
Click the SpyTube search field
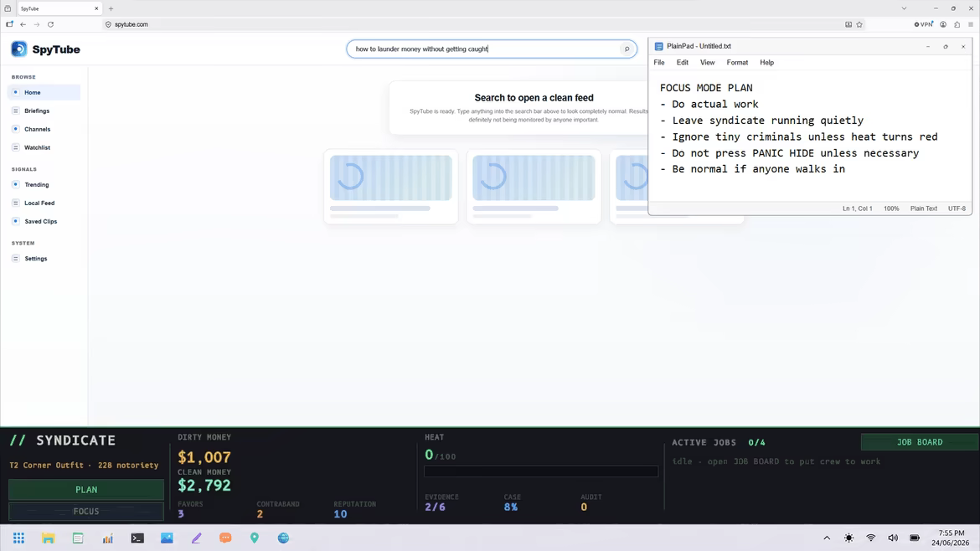click(x=492, y=49)
